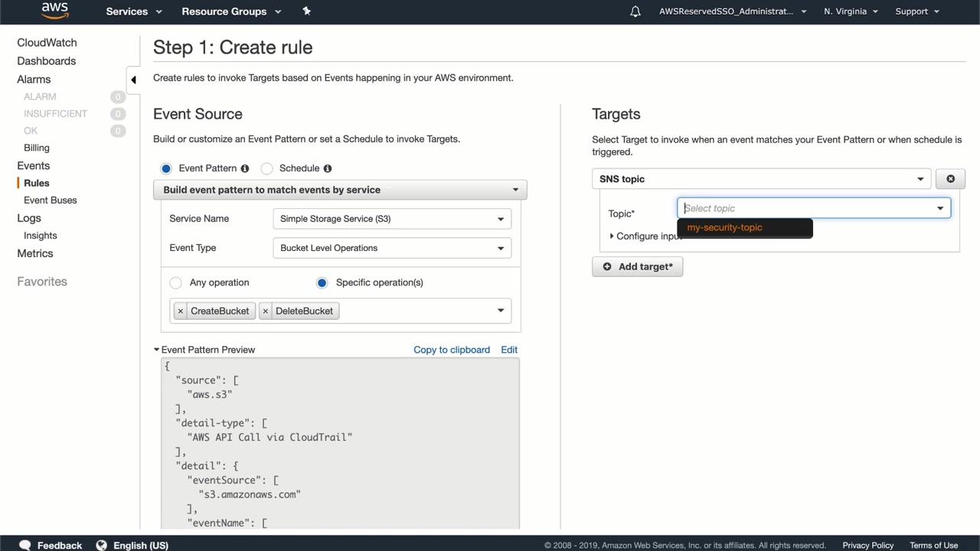Click the AWS logo home icon
980x551 pixels.
(55, 11)
